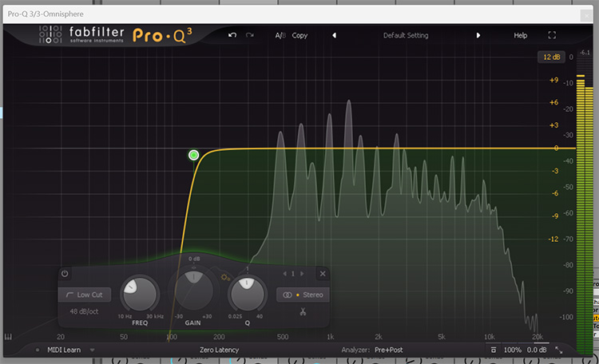Viewport: 599px width, 364px height.
Task: Open the MIDI Learn dropdown arrow
Action: point(92,350)
